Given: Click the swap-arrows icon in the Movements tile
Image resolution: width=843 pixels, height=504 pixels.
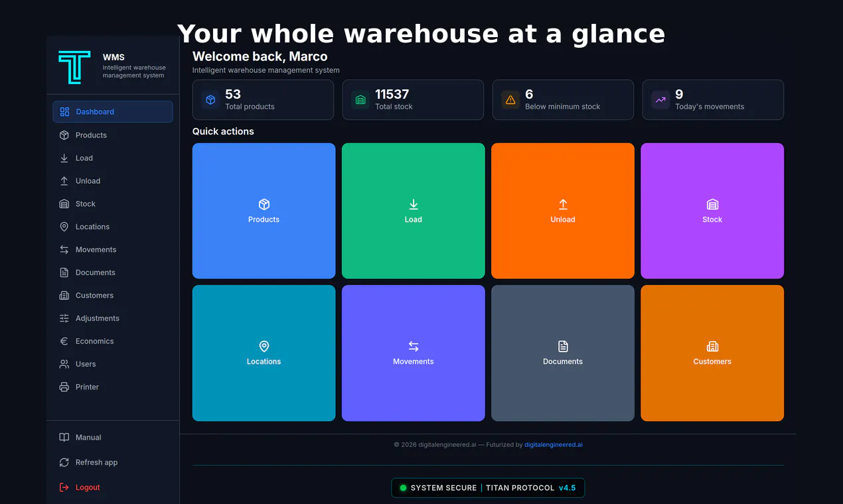Looking at the screenshot, I should pos(414,346).
